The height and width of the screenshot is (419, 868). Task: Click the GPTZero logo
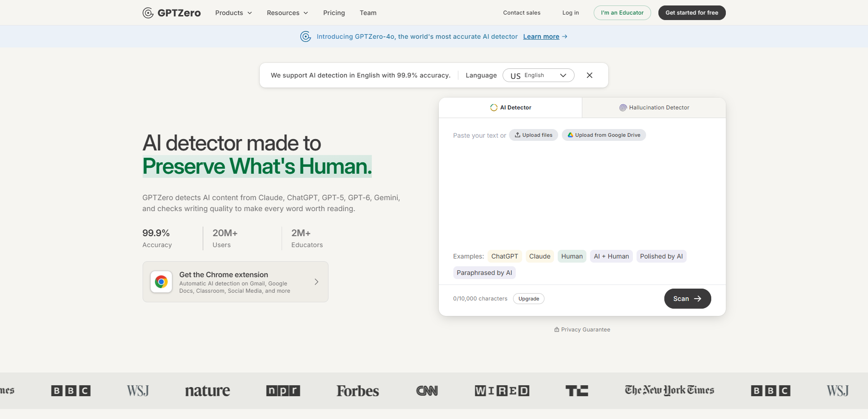(x=171, y=13)
